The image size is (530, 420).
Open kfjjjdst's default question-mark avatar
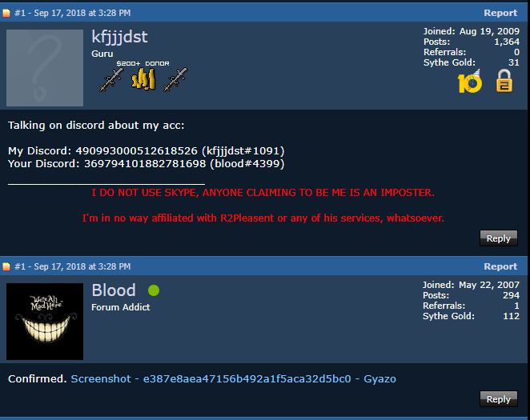[x=45, y=68]
